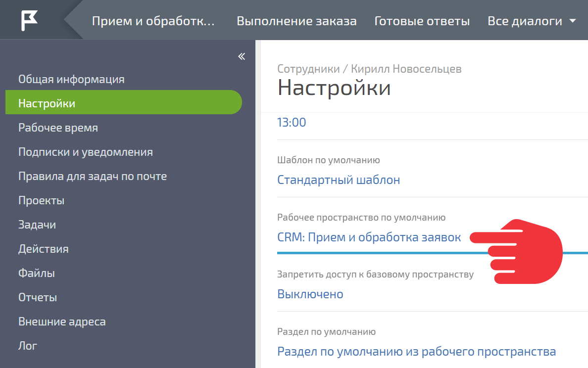Click the flag logo icon

[x=29, y=20]
